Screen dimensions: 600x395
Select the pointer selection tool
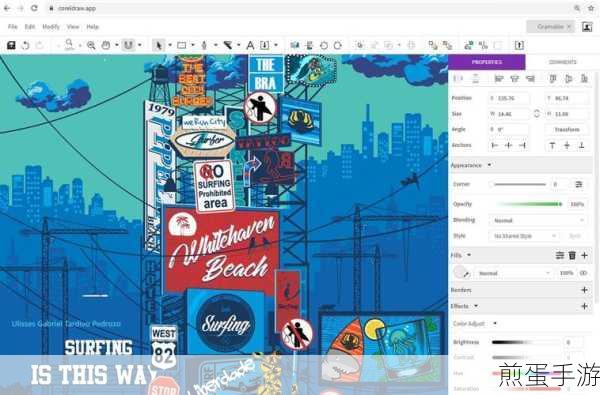(158, 45)
